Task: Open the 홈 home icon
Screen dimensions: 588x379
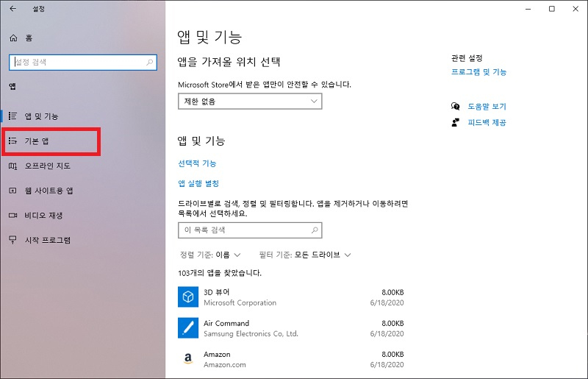Action: 13,38
